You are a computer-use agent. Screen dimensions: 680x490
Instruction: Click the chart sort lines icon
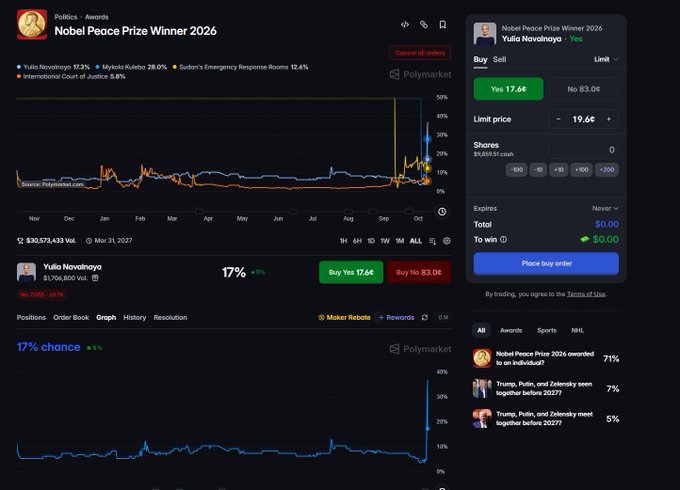432,241
